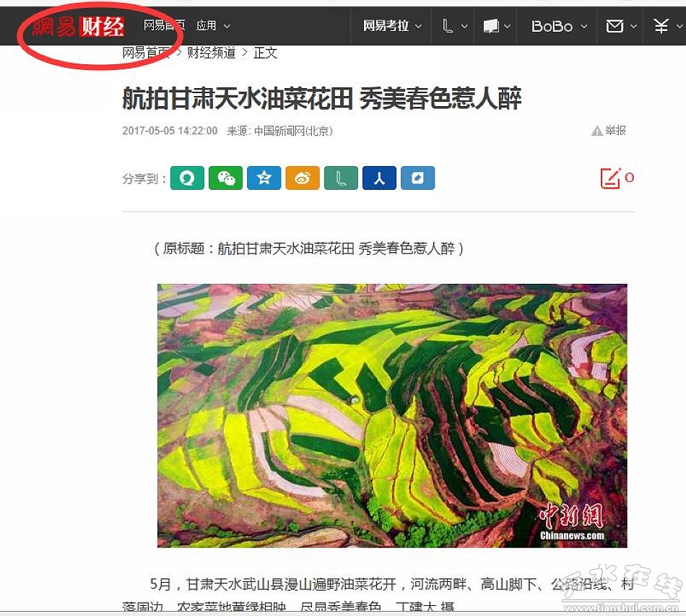
Task: Share to Yixin green bubble icon
Action: tap(187, 178)
